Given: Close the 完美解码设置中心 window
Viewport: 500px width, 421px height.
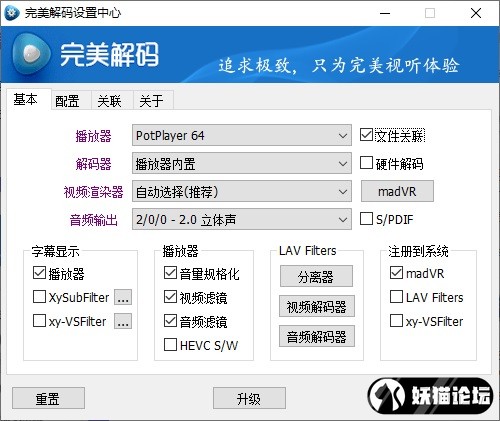Looking at the screenshot, I should (x=476, y=13).
